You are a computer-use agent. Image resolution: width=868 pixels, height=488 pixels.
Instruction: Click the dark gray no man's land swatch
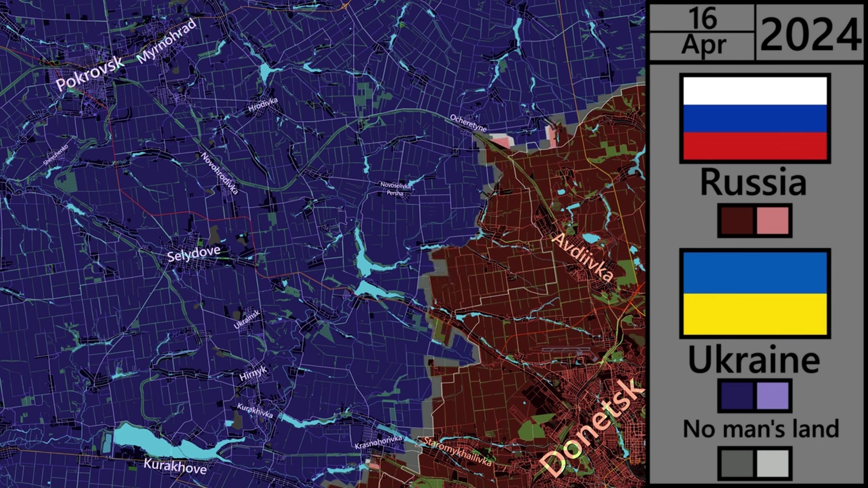[736, 464]
